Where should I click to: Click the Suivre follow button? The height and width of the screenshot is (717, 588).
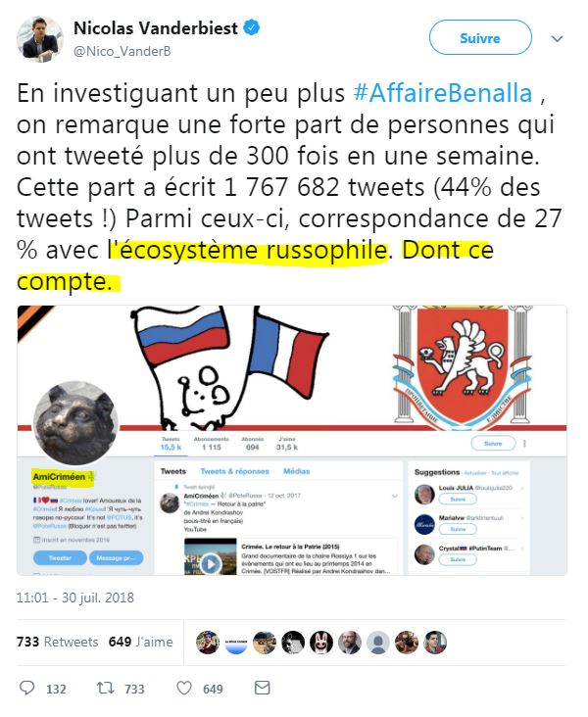coord(480,37)
